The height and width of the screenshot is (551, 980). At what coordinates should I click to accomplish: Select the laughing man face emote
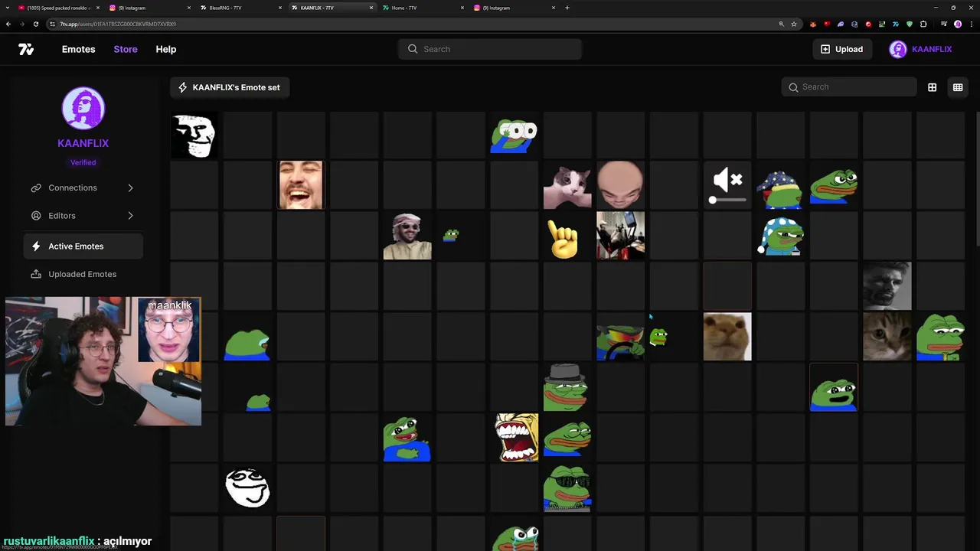301,185
